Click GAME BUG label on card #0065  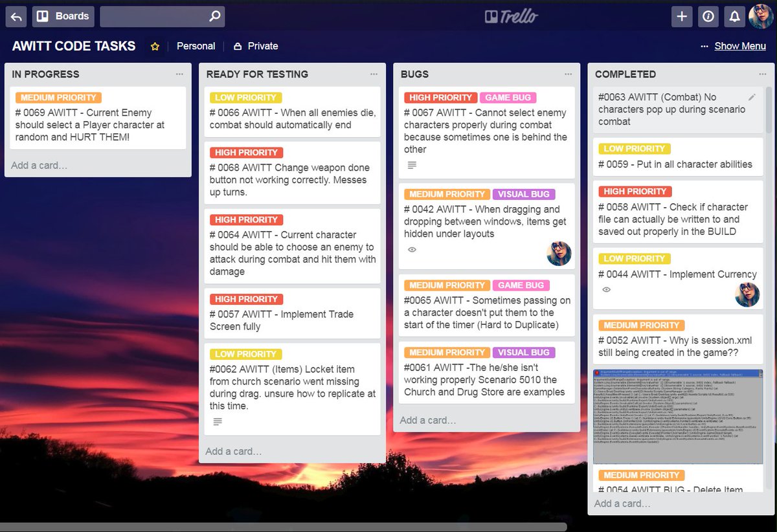[521, 285]
